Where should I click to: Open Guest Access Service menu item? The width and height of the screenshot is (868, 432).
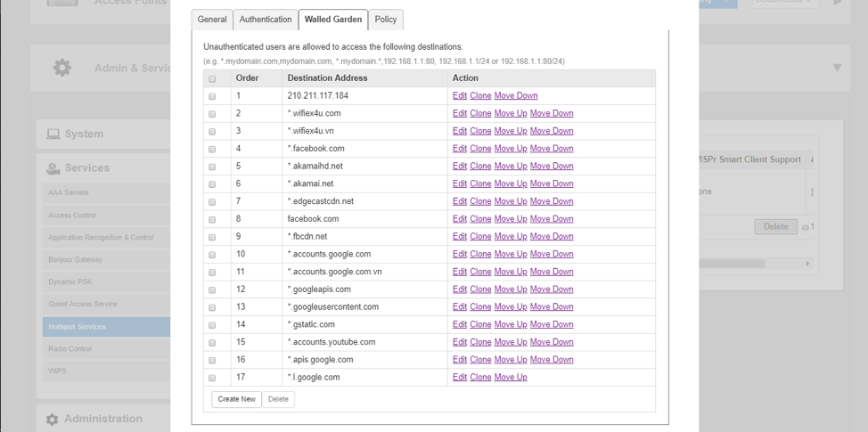(x=106, y=304)
